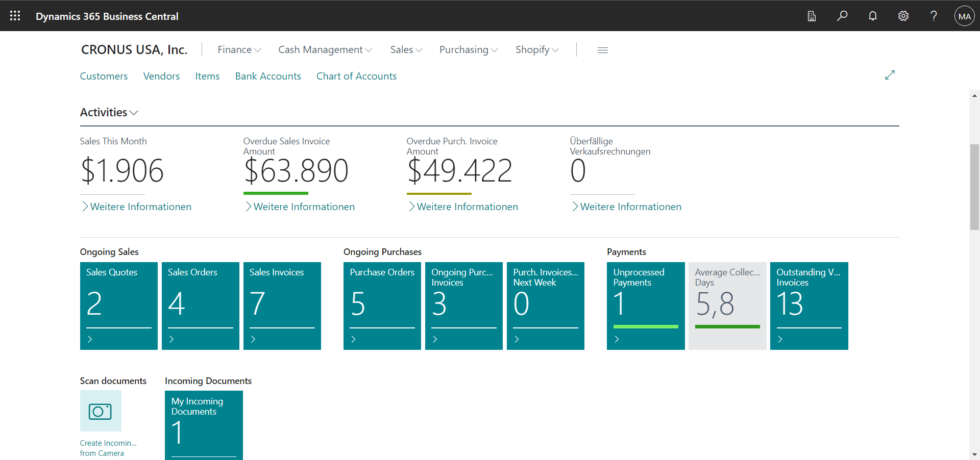Expand the Cash Management menu

pyautogui.click(x=325, y=49)
